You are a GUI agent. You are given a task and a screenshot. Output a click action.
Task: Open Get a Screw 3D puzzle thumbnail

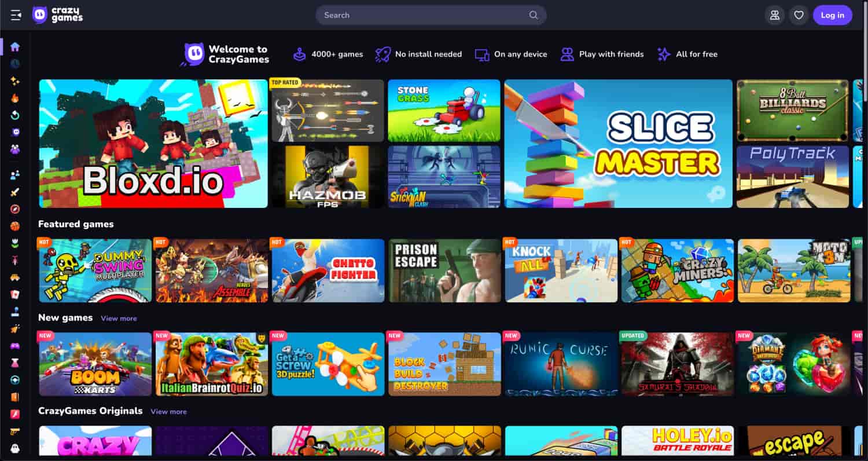[x=328, y=364]
